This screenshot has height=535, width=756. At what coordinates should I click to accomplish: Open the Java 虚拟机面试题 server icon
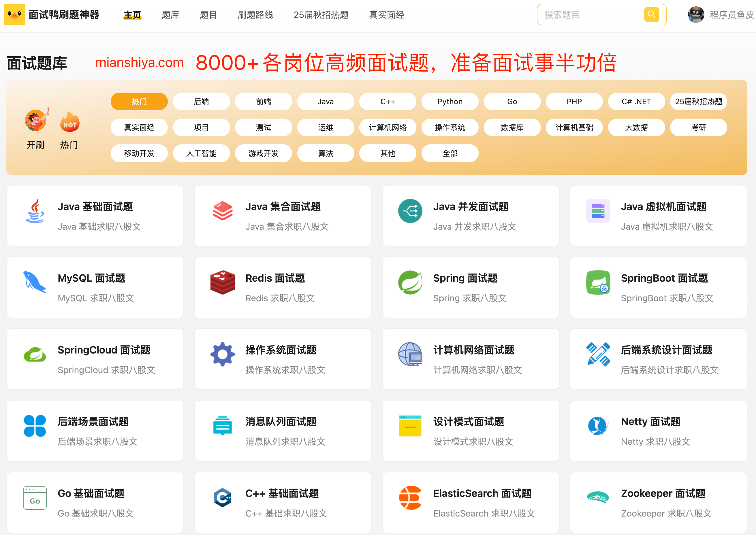(x=598, y=211)
